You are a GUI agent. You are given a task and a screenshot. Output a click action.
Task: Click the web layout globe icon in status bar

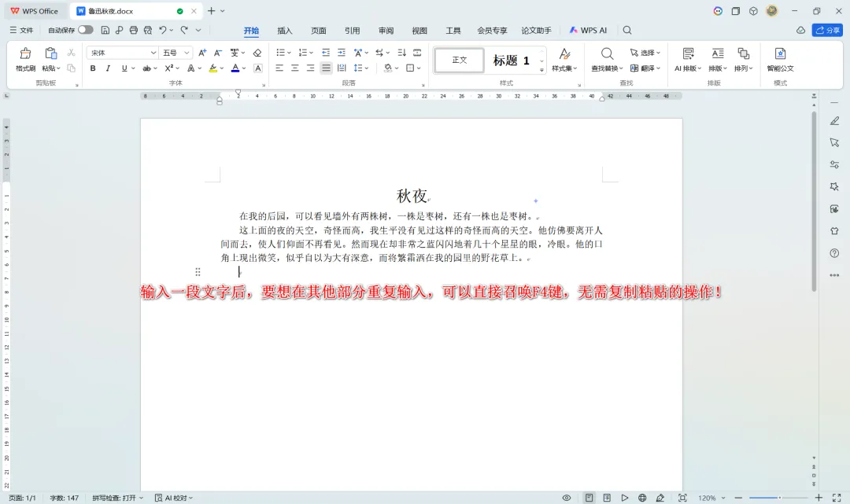click(x=642, y=498)
